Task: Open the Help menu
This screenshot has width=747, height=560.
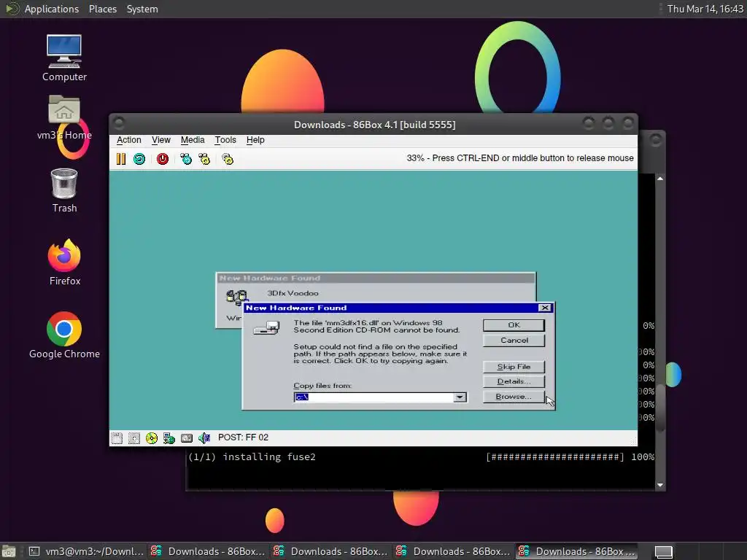Action: [255, 140]
